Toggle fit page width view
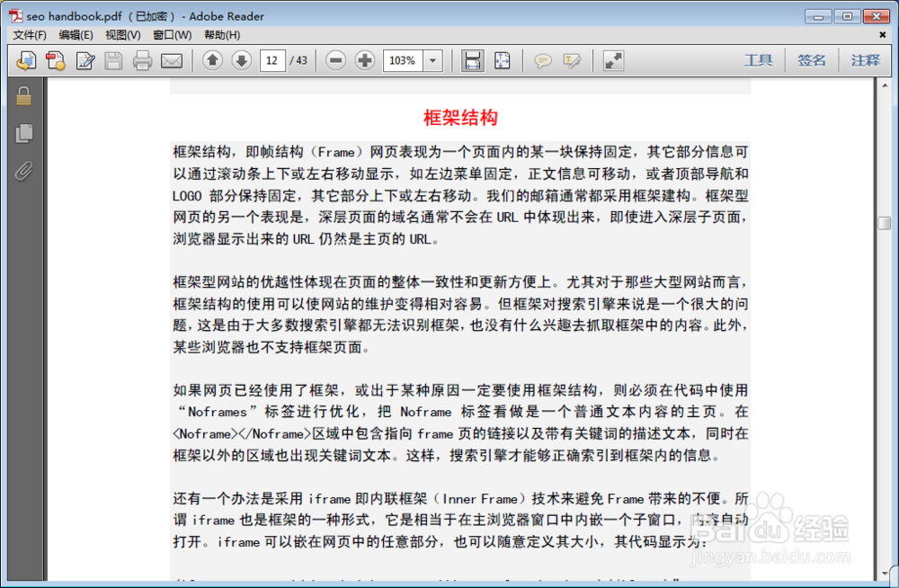 pos(473,60)
